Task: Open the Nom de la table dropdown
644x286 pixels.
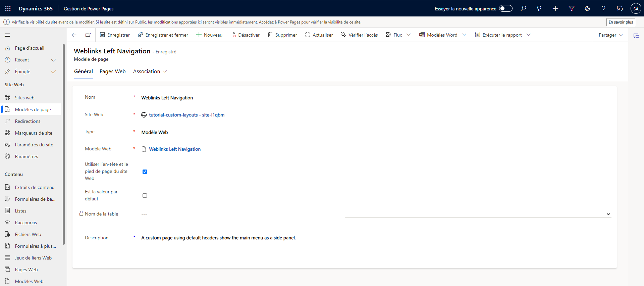Action: click(478, 214)
